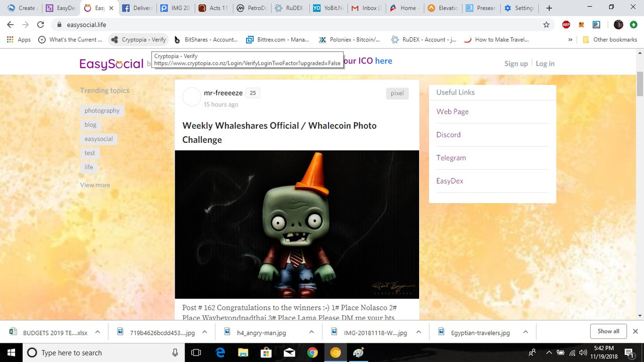Reload the page with the refresh icon
This screenshot has width=644, height=362.
tap(41, 25)
